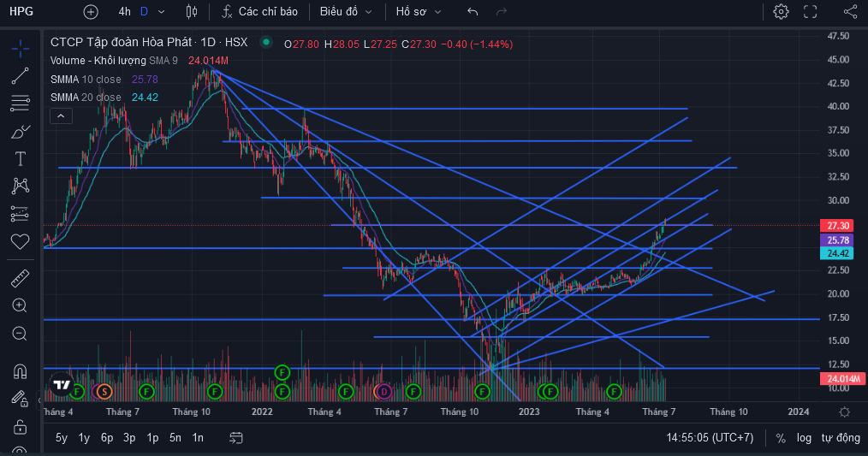
Task: Toggle magnet snap mode
Action: (21, 370)
